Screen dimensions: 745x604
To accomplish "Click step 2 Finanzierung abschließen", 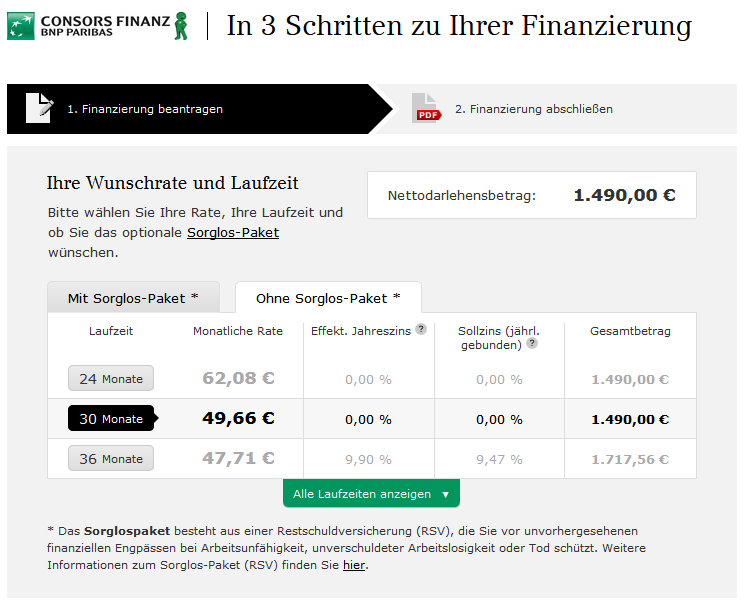I will 534,109.
